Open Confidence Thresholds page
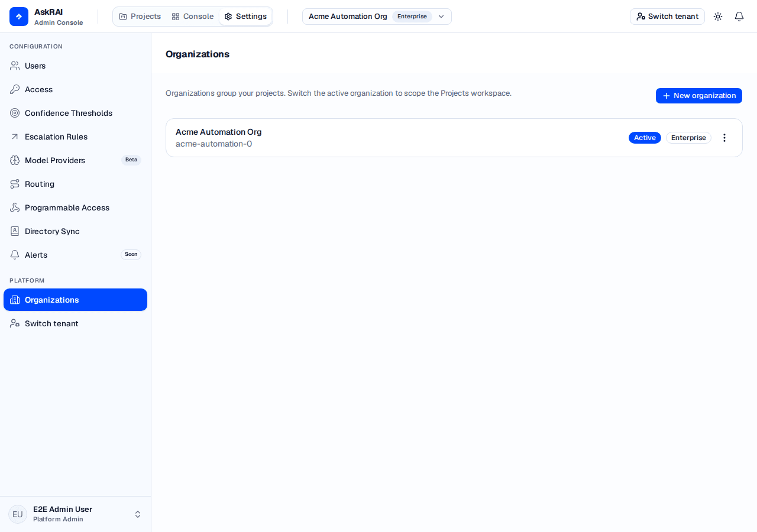This screenshot has height=532, width=757. point(75,113)
